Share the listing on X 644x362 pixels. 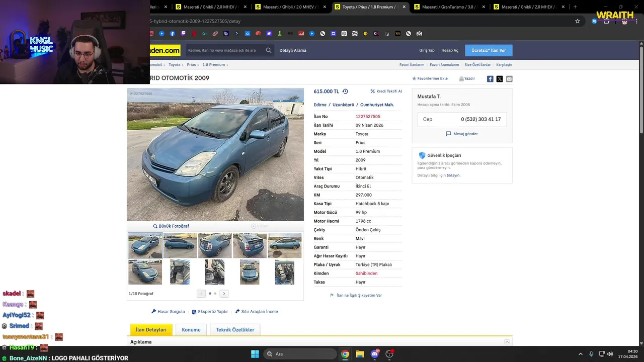point(500,79)
